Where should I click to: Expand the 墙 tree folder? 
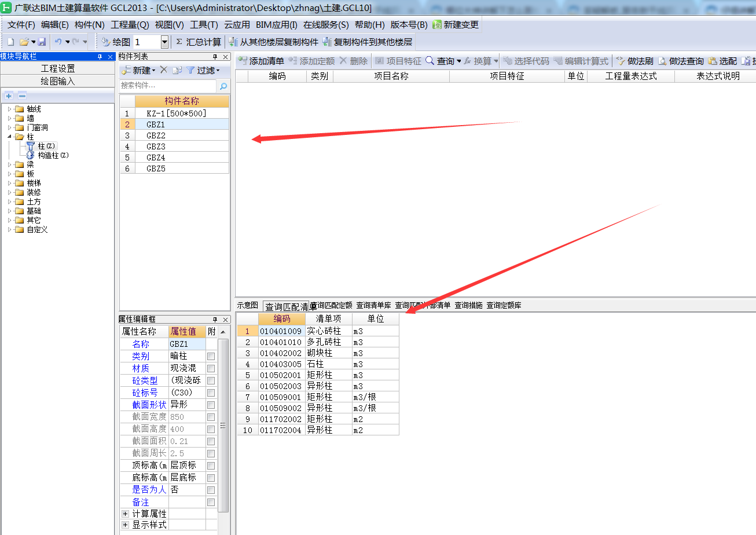[9, 118]
